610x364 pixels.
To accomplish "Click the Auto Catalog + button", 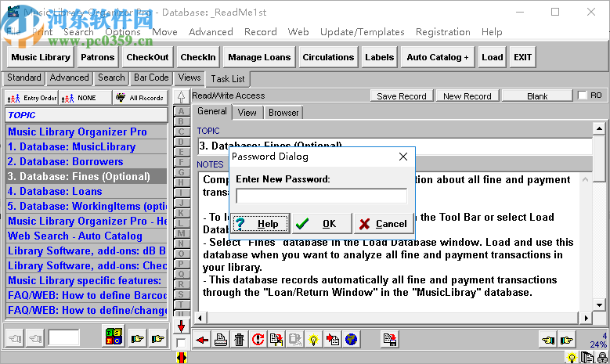I will click(x=438, y=57).
